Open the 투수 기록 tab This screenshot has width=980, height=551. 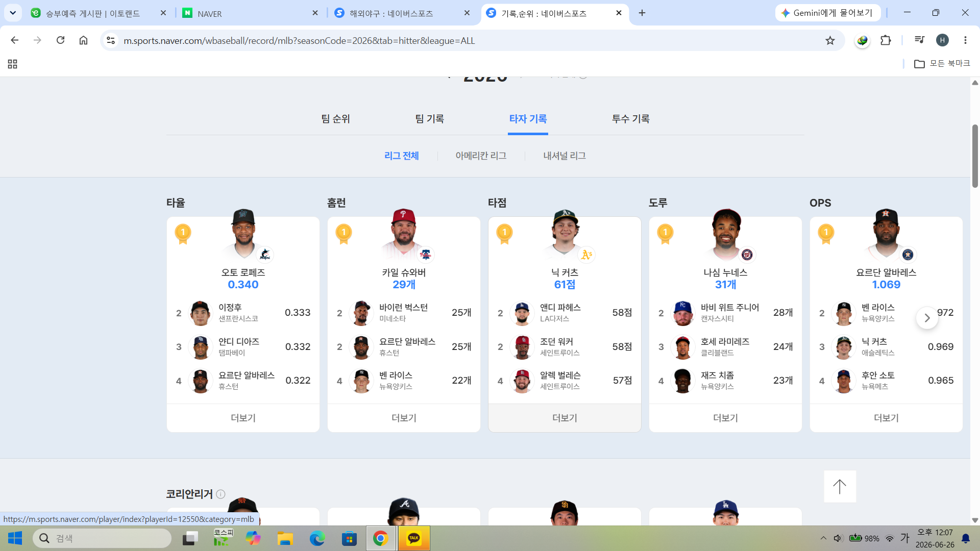[x=631, y=119]
